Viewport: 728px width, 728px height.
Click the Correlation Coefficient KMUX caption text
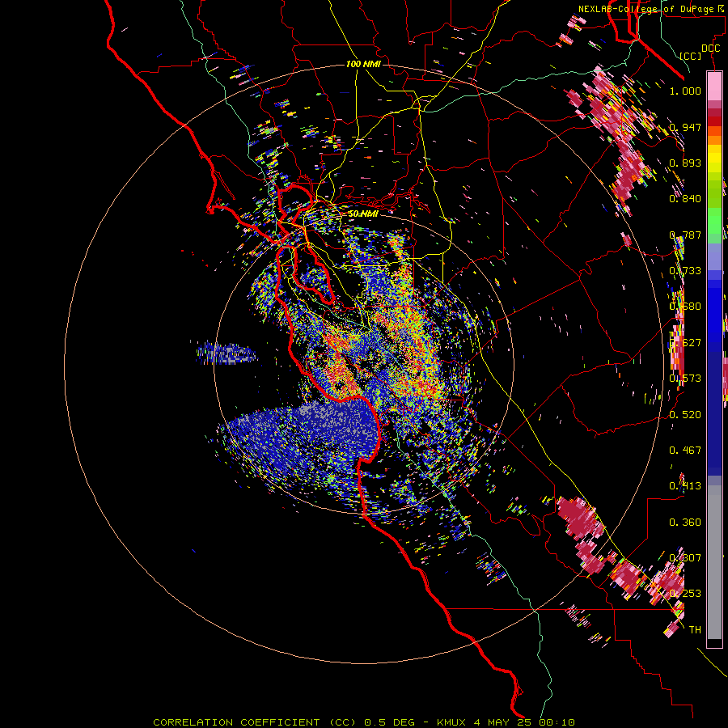pyautogui.click(x=364, y=722)
